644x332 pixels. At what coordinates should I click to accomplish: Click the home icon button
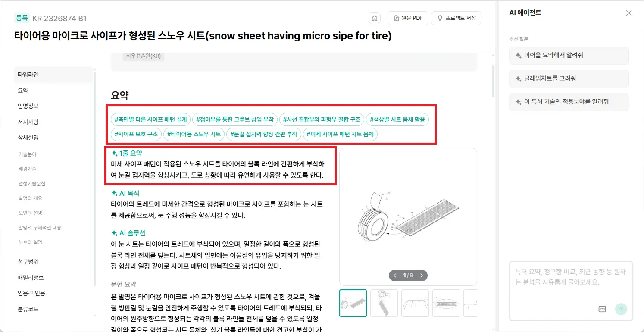click(x=375, y=18)
